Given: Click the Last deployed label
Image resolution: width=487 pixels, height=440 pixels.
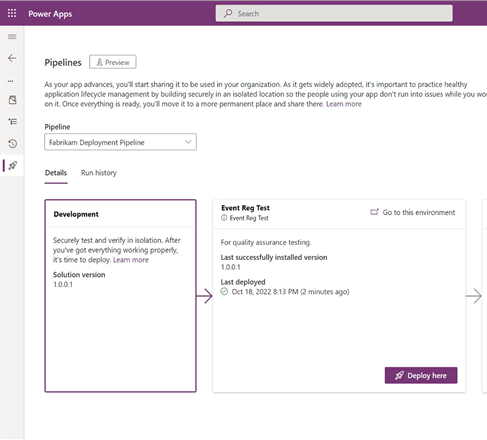Looking at the screenshot, I should 243,282.
